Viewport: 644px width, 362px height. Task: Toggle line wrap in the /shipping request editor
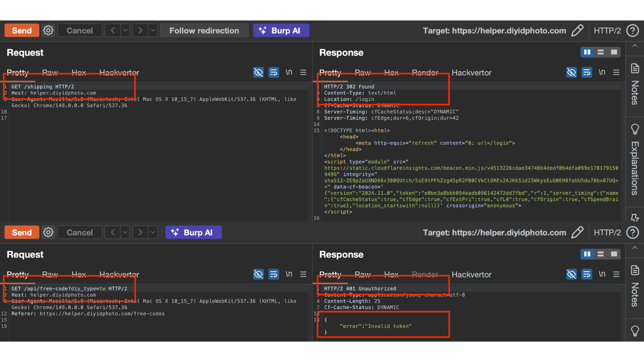(x=274, y=72)
